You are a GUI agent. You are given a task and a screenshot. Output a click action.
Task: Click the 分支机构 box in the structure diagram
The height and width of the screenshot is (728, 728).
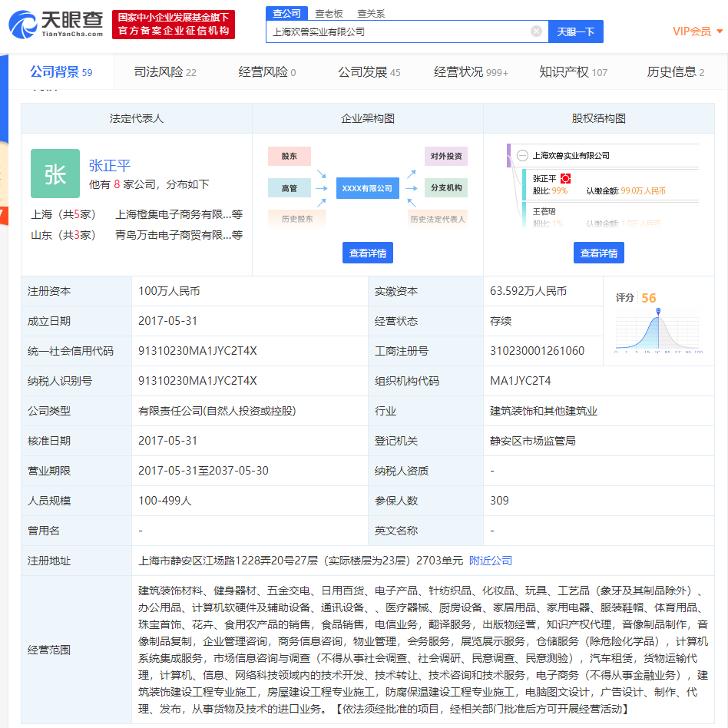[445, 187]
